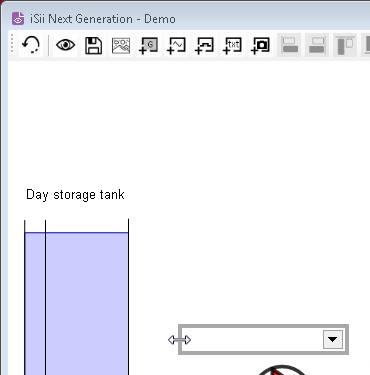
Task: Click the circular undo arrow icon
Action: pyautogui.click(x=31, y=45)
